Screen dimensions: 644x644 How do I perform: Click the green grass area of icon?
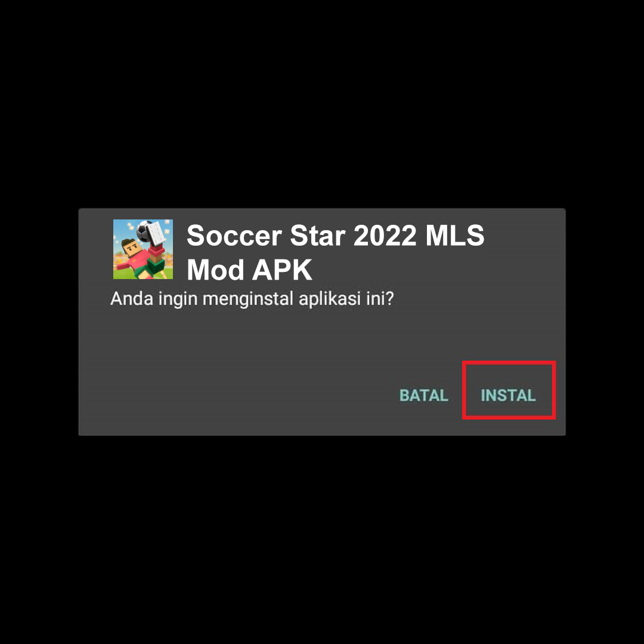coord(165,274)
